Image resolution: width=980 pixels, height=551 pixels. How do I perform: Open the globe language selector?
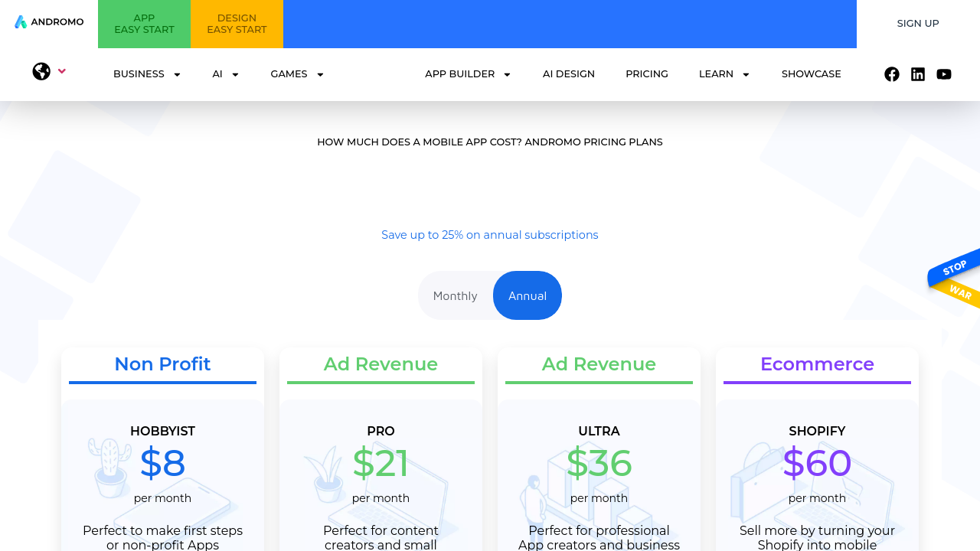pyautogui.click(x=49, y=71)
